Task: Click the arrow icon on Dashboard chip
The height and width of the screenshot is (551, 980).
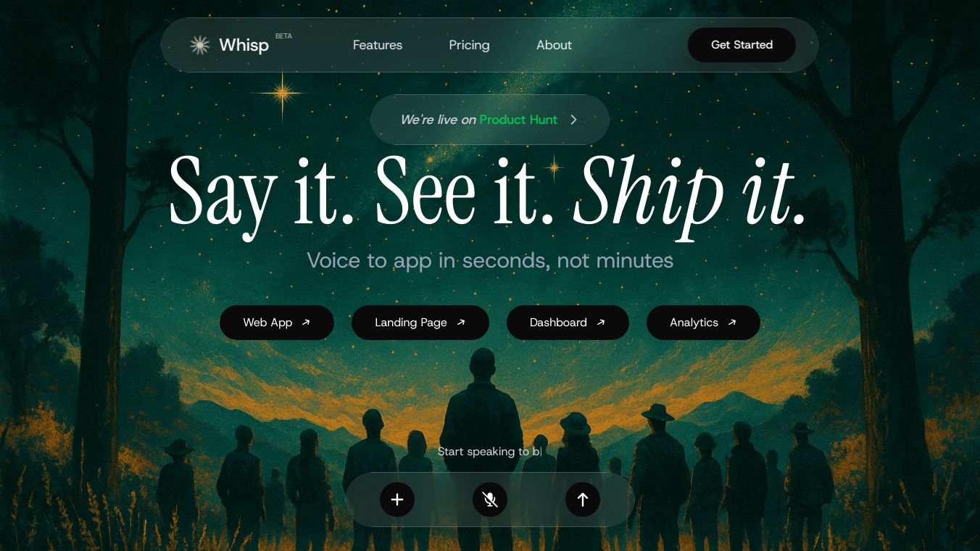Action: 601,323
